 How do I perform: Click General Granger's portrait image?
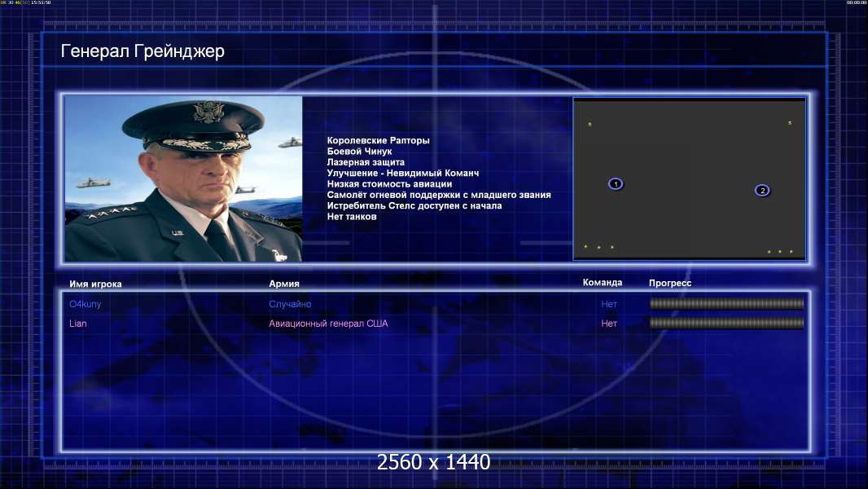coord(183,178)
